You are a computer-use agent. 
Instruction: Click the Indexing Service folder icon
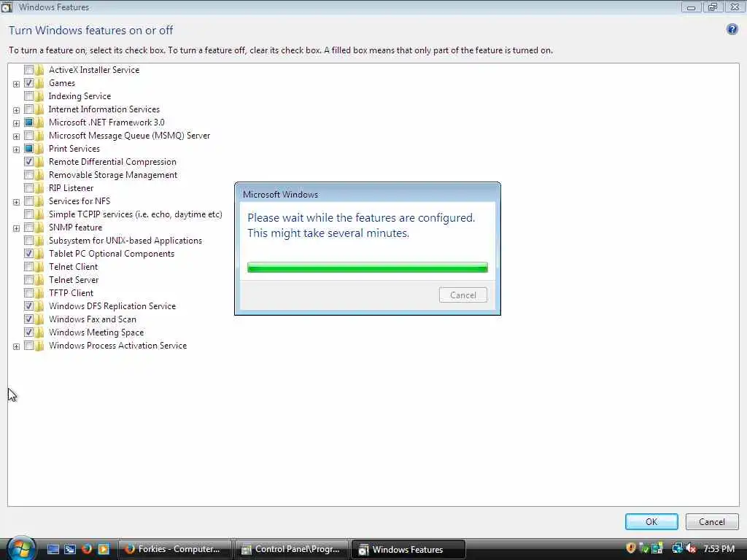pos(39,96)
